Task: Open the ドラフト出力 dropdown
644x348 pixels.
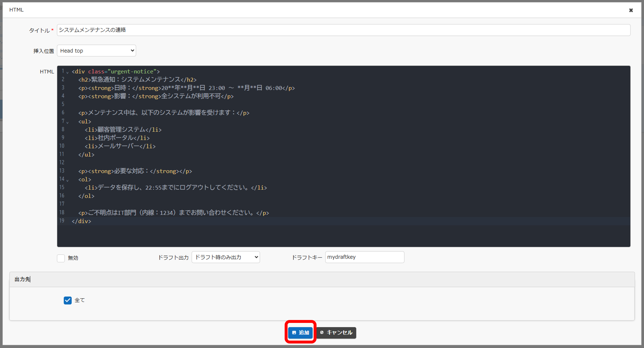Action: [226, 257]
